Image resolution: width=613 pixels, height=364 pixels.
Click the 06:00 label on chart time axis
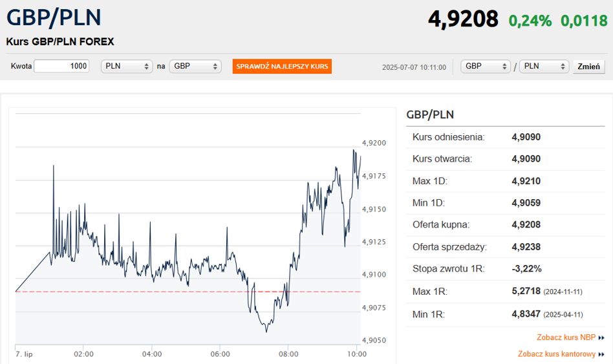pos(220,354)
